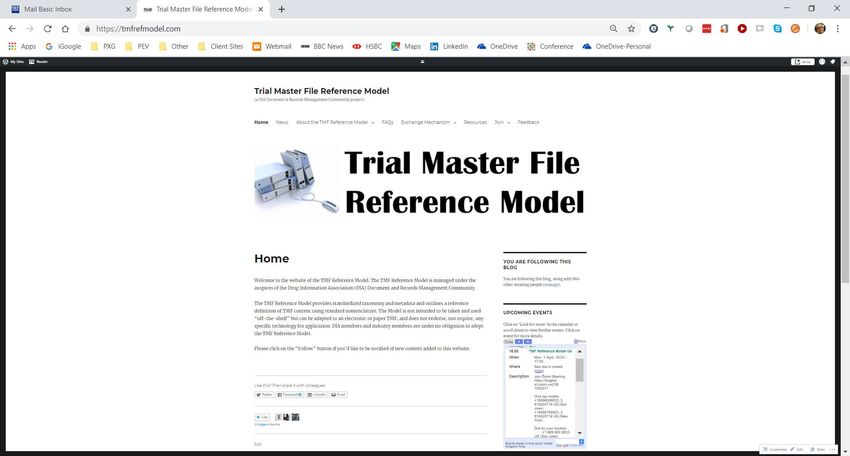The width and height of the screenshot is (850, 456).
Task: Click the banner image with binders
Action: (x=420, y=183)
